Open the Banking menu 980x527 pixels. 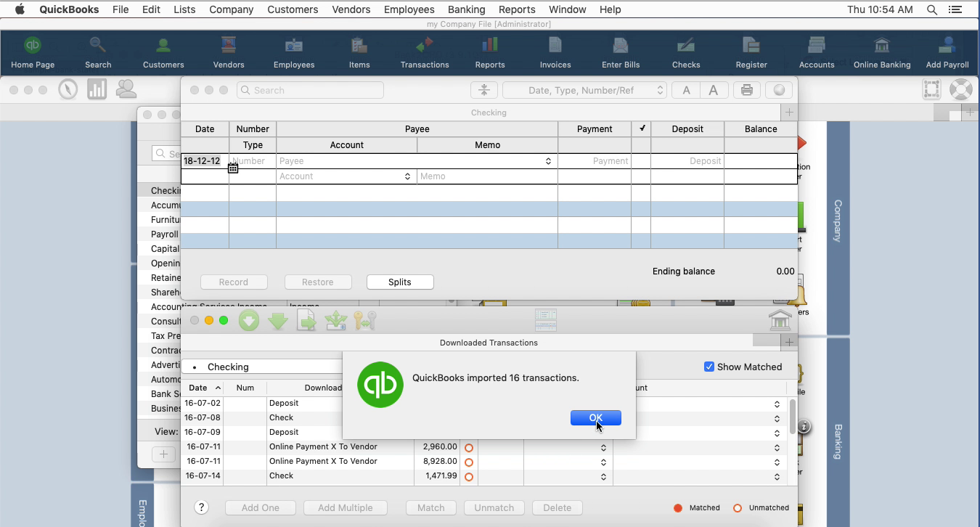click(466, 9)
